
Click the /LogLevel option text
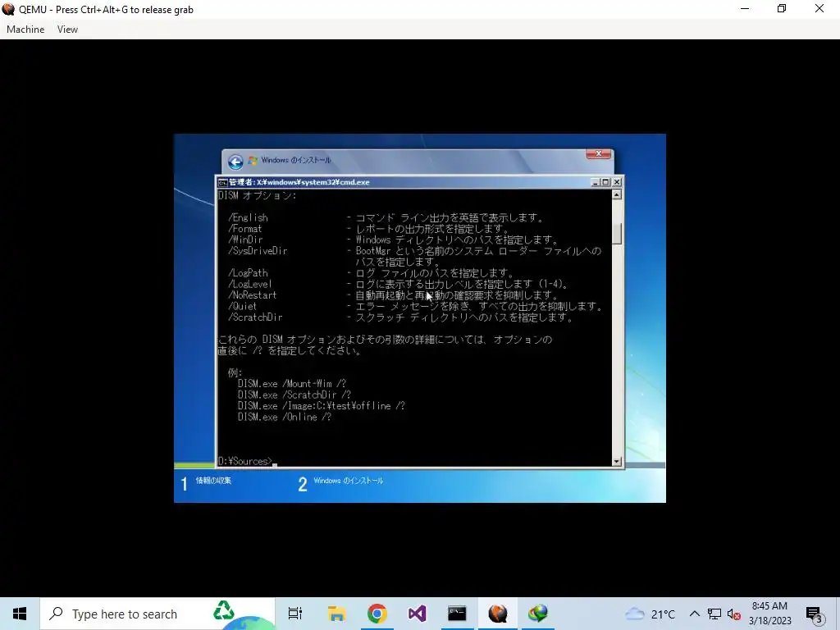pyautogui.click(x=251, y=284)
